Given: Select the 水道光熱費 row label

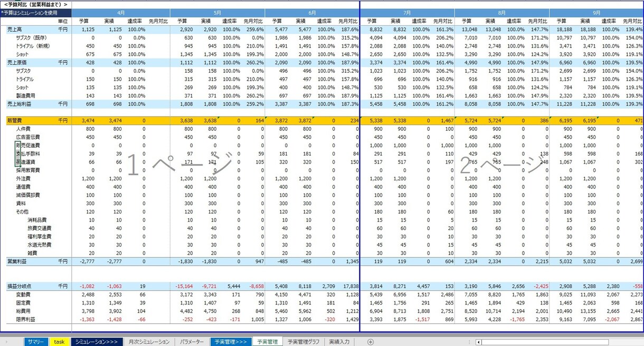Looking at the screenshot, I should pos(39,245).
